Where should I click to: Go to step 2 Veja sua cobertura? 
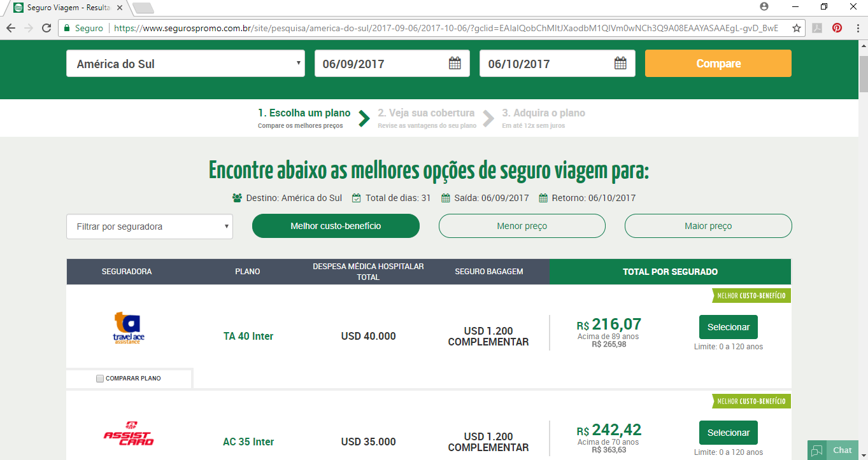pos(427,118)
